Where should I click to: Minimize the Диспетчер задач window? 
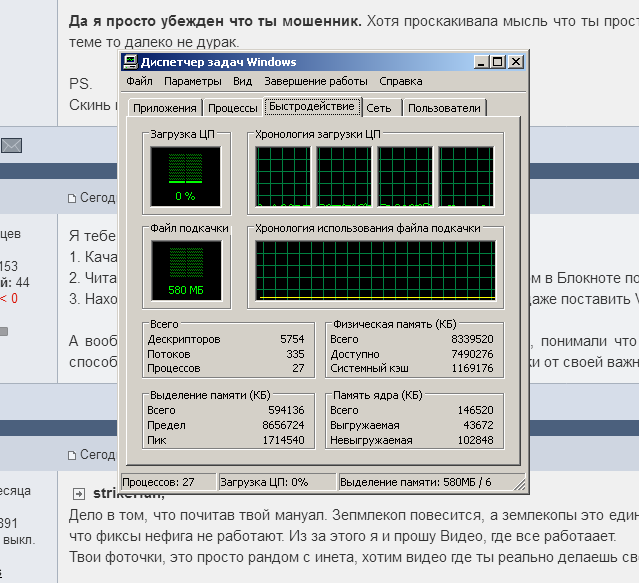pos(481,62)
